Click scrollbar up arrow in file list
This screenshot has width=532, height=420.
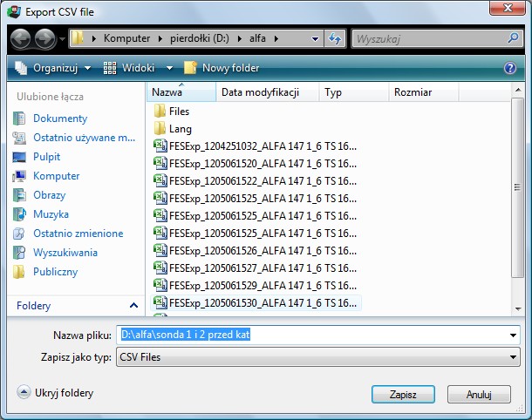tap(518, 90)
